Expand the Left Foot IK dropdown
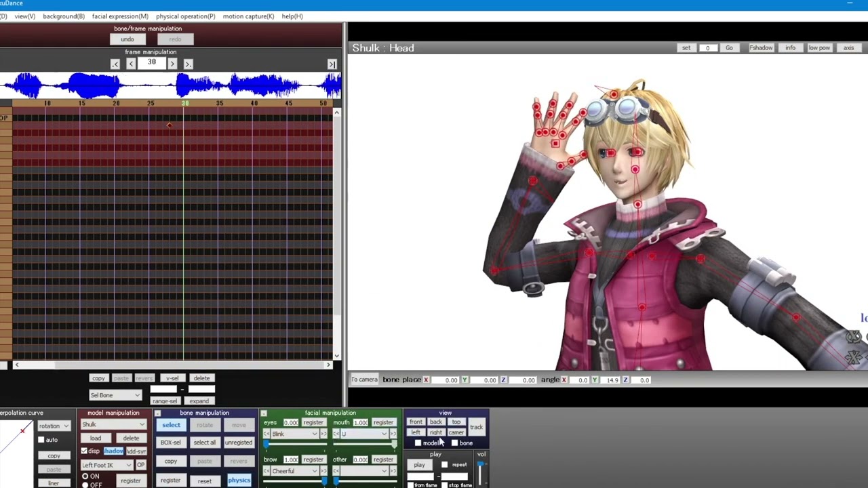The image size is (868, 488). coord(106,465)
